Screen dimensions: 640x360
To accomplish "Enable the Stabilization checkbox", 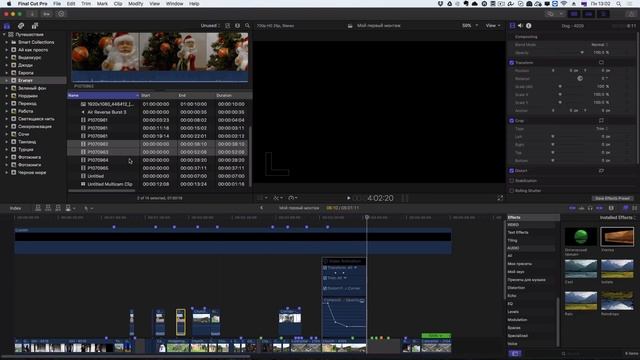I will pyautogui.click(x=511, y=180).
